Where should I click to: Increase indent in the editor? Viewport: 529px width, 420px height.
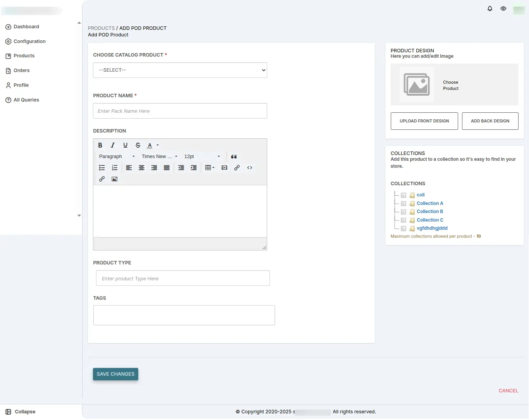coord(194,168)
